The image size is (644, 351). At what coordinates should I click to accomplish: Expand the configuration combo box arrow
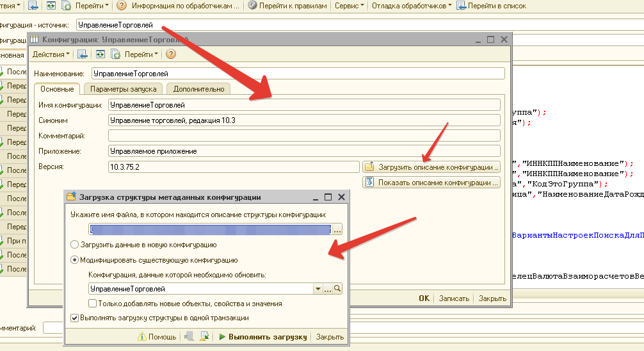click(x=318, y=289)
